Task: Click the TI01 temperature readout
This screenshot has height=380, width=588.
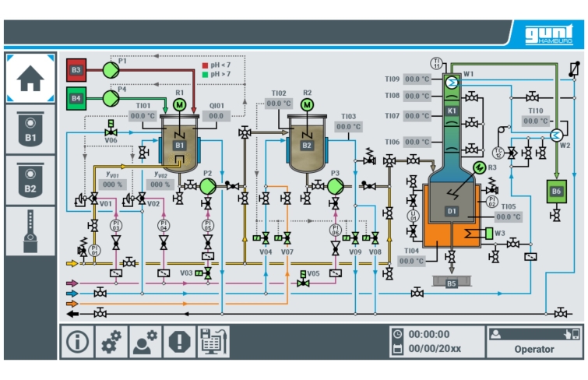Action: pyautogui.click(x=143, y=116)
